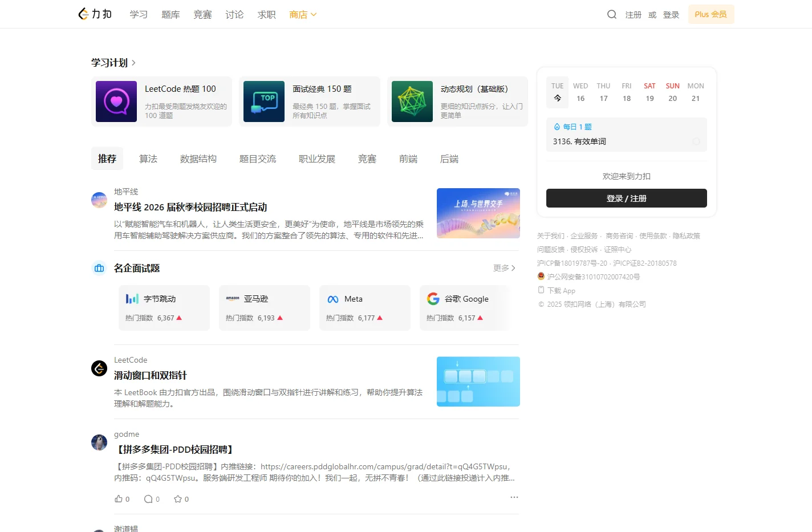Viewport: 812px width, 532px height.
Task: Open the LeetCode 热题 100 plan icon
Action: coord(116,101)
